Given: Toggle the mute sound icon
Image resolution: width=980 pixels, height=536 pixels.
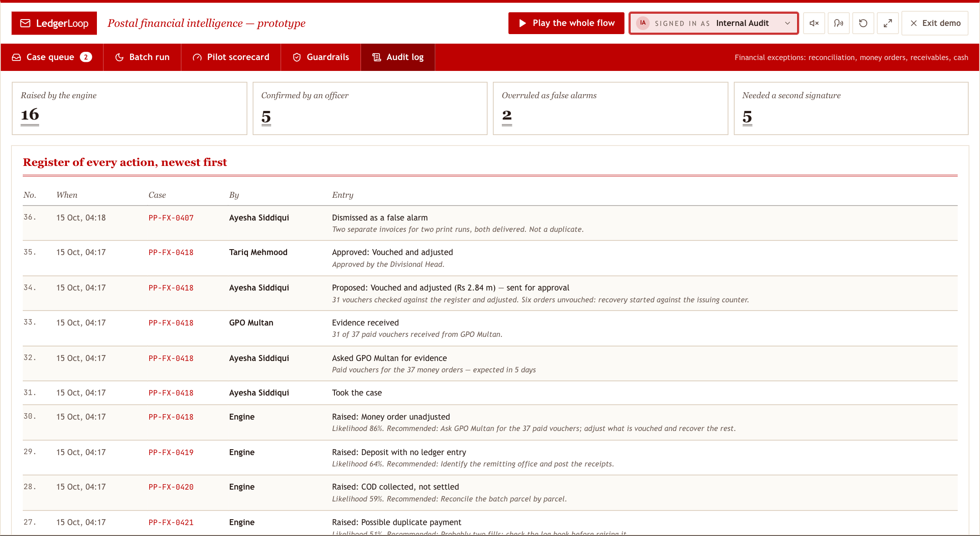Looking at the screenshot, I should click(814, 23).
